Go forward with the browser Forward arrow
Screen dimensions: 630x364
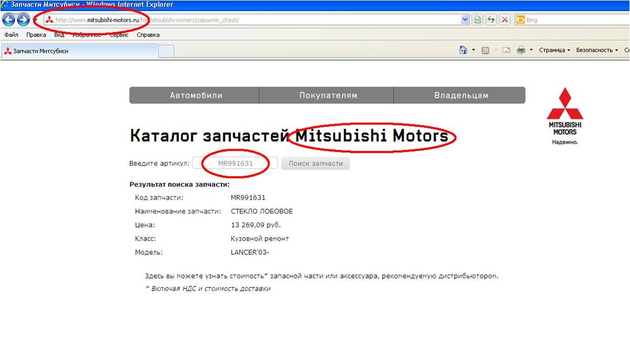pyautogui.click(x=23, y=20)
